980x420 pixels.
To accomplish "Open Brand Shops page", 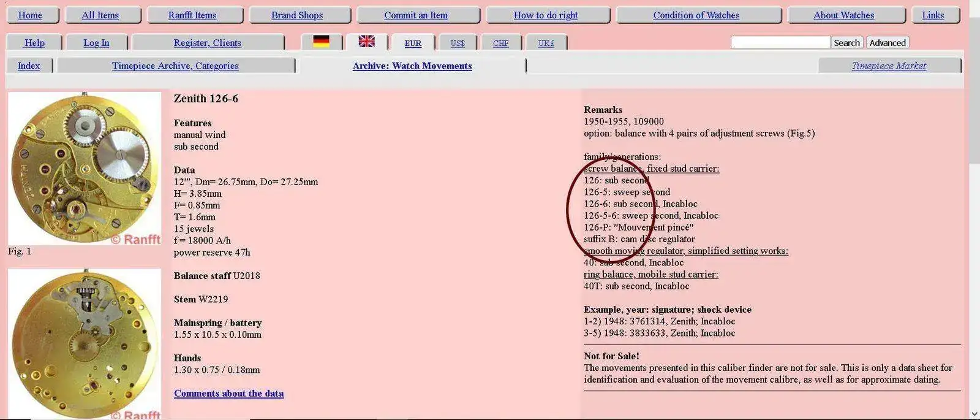I will pyautogui.click(x=297, y=15).
